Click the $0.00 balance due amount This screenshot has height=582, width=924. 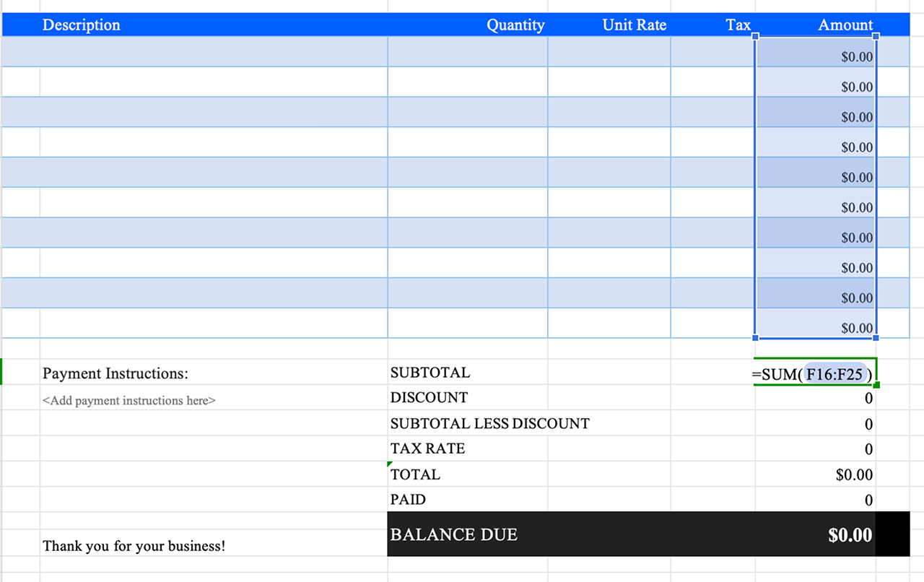(x=850, y=534)
